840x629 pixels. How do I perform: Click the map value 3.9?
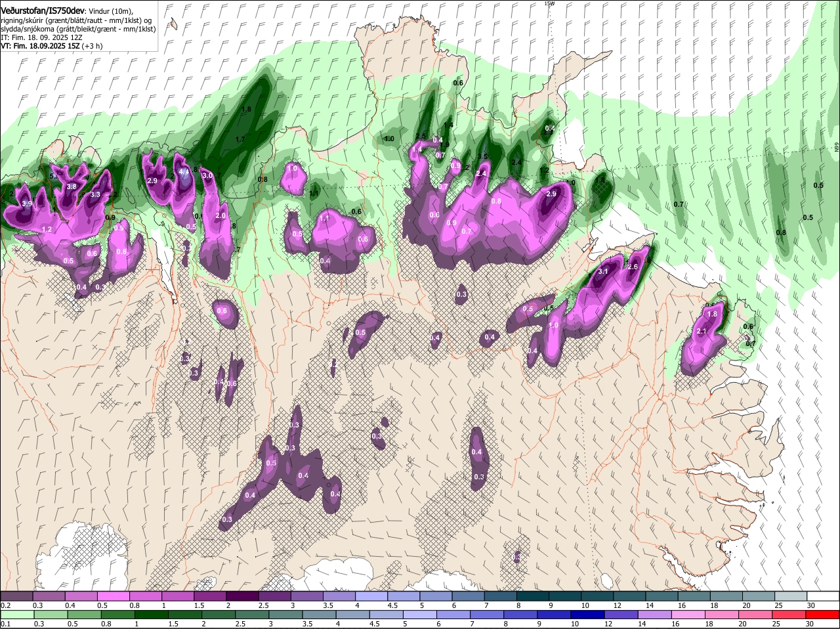click(27, 204)
